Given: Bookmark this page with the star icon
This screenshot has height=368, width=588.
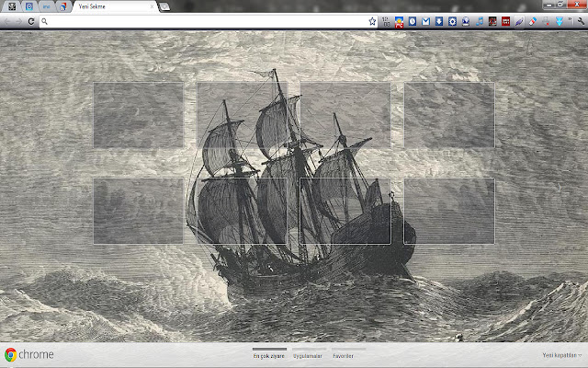Looking at the screenshot, I should [372, 21].
